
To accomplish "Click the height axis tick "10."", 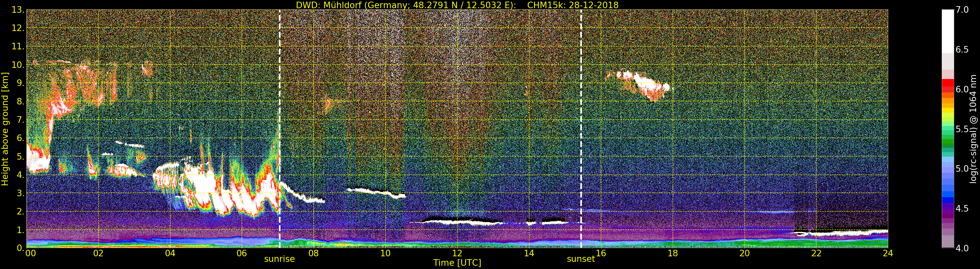I will point(18,65).
